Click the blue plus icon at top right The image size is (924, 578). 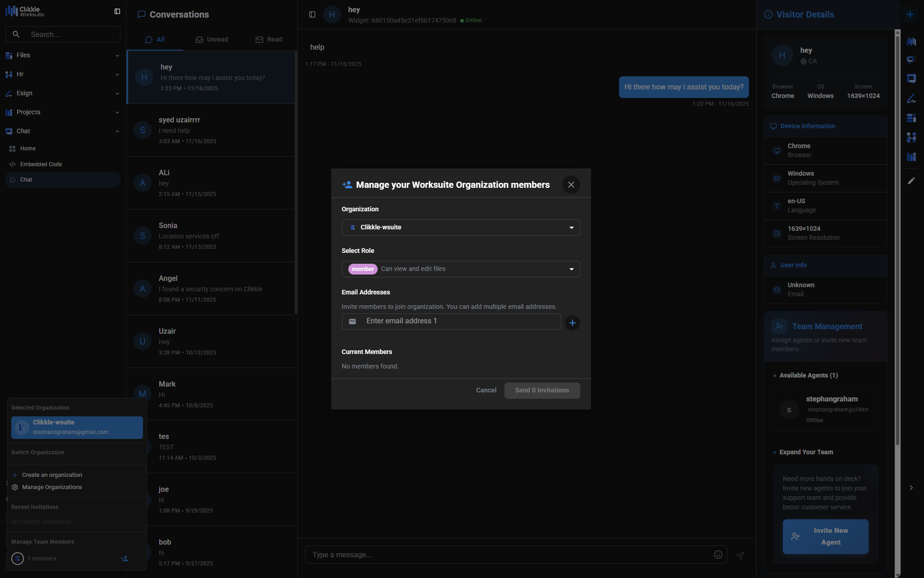(x=910, y=14)
